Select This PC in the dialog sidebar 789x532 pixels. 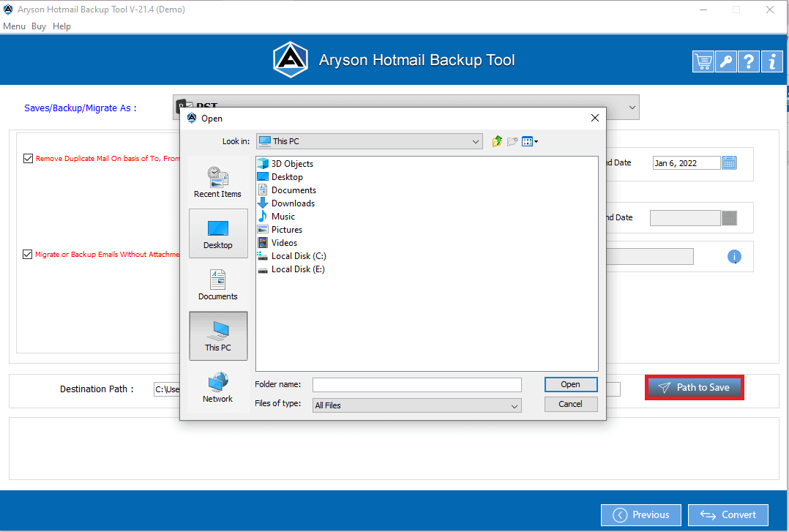click(218, 336)
